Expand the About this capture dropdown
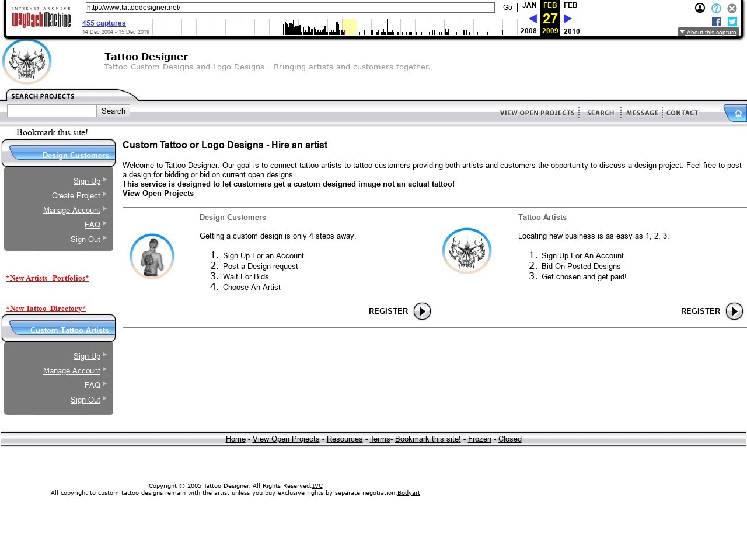This screenshot has height=560, width=747. point(708,33)
